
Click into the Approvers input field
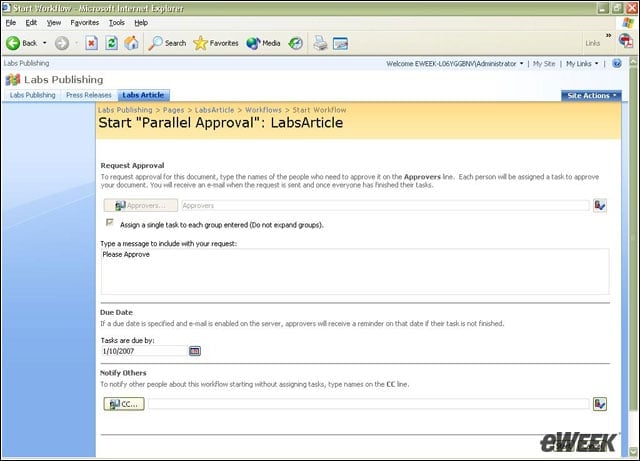[385, 205]
